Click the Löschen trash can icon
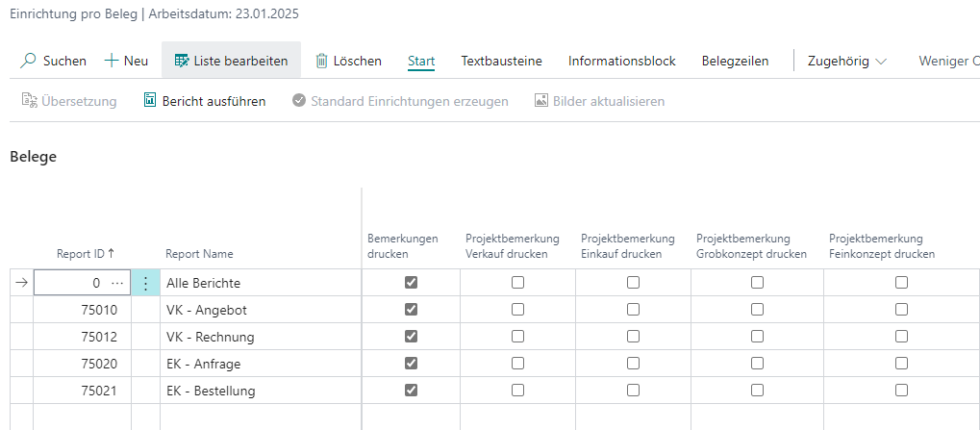Viewport: 980px width, 430px height. pyautogui.click(x=322, y=61)
